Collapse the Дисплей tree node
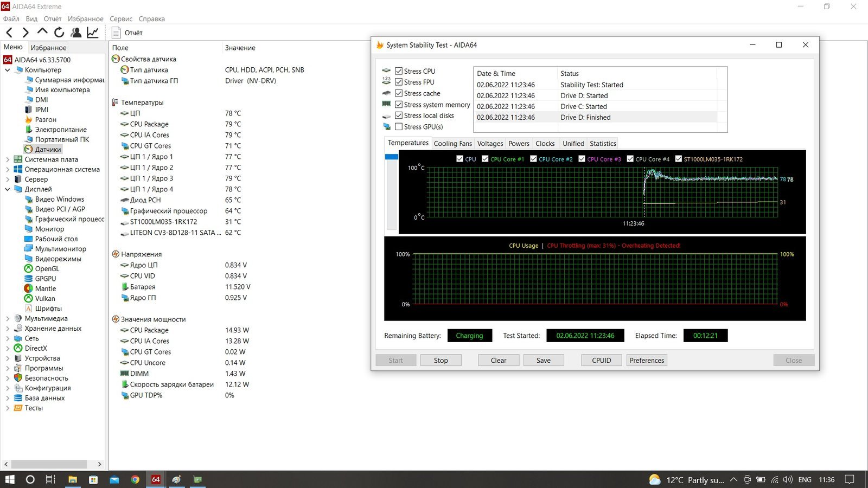868x488 pixels. pos(8,189)
